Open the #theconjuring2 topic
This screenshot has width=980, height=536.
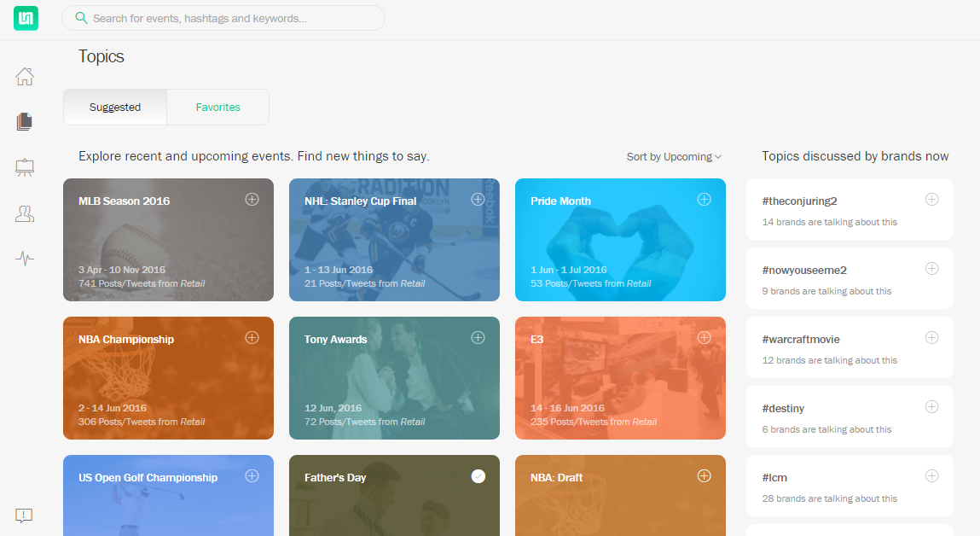850,209
